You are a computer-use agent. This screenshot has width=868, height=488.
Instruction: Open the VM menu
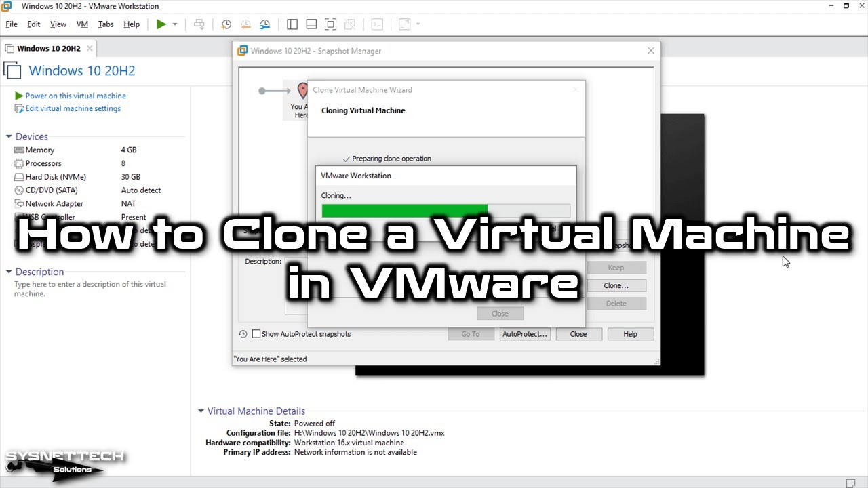82,24
